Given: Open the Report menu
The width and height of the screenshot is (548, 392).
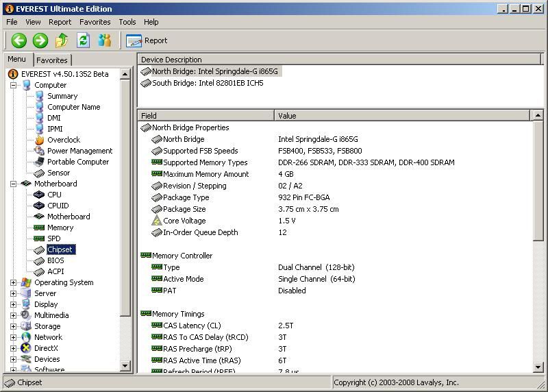Looking at the screenshot, I should click(60, 22).
